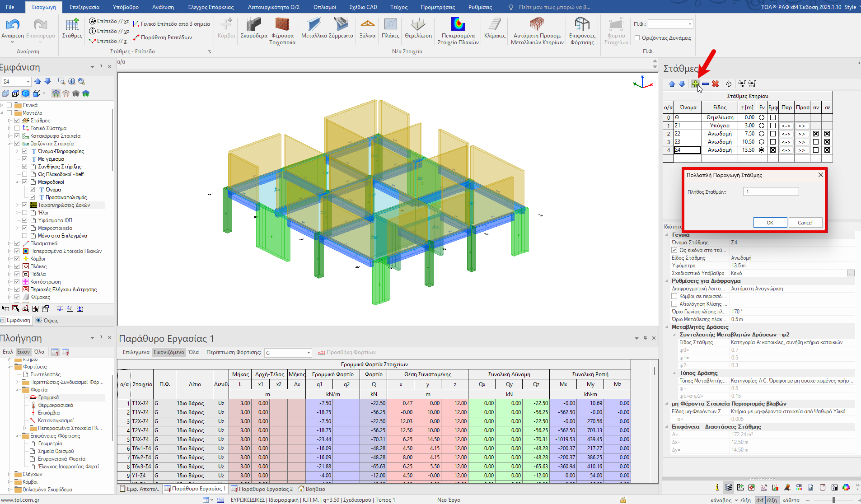Enable the Οριζόντιες Δυνάμεις checkbox
The image size is (861, 504).
[637, 38]
